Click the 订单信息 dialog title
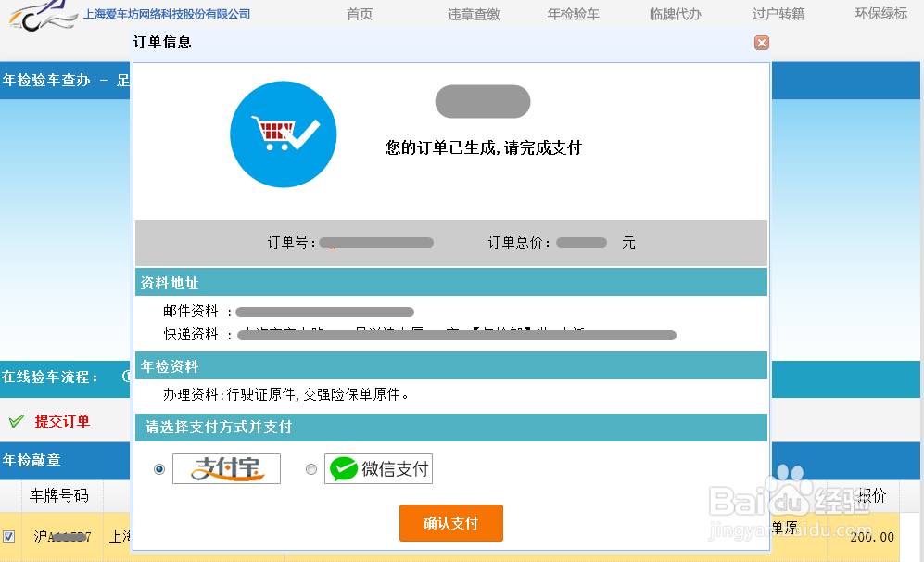The width and height of the screenshot is (924, 562). coord(162,42)
